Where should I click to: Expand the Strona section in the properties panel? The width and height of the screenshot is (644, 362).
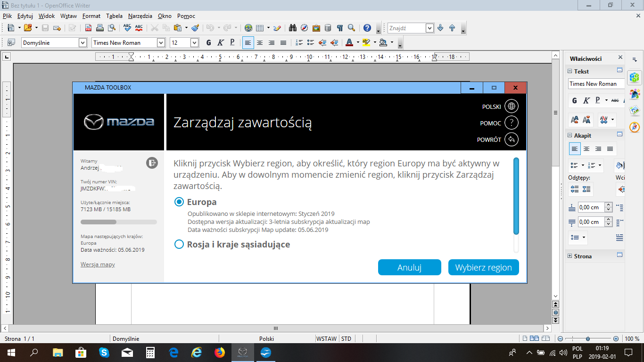coord(570,256)
